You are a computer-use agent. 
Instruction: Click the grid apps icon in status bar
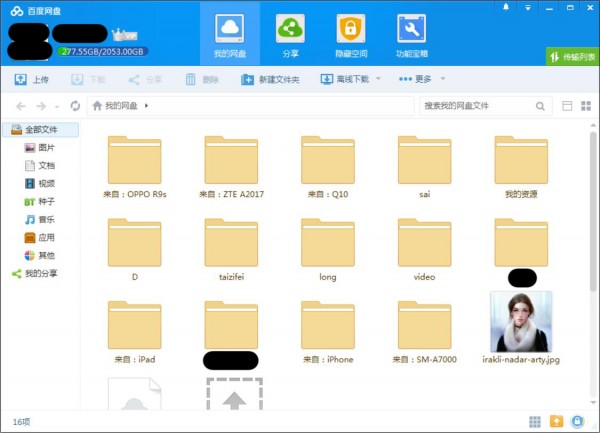pyautogui.click(x=535, y=422)
